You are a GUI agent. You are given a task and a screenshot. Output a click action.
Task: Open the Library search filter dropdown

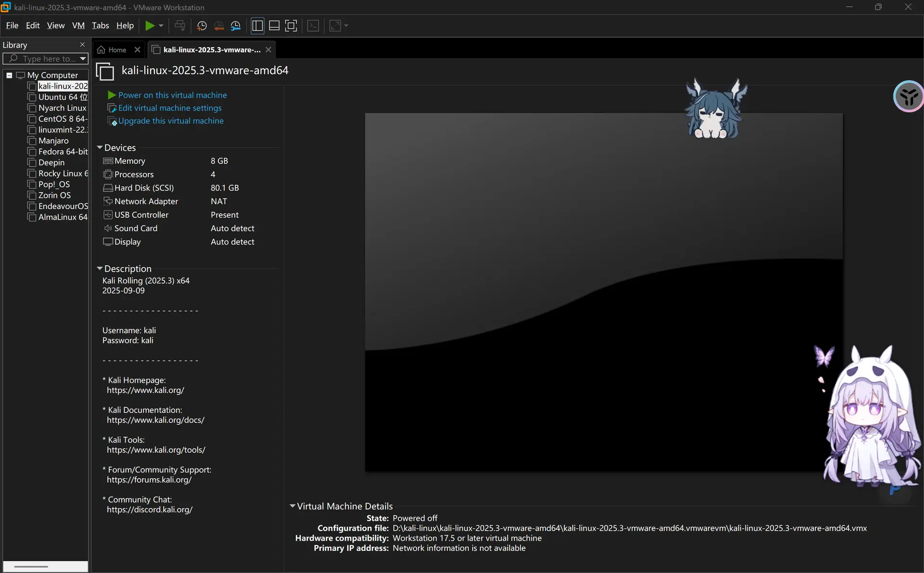click(x=83, y=59)
